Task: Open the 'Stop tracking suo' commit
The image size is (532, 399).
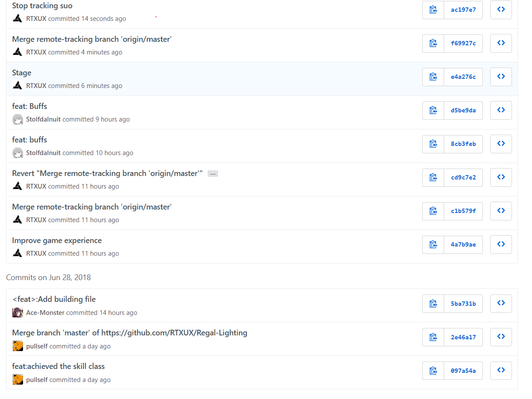Action: [42, 6]
